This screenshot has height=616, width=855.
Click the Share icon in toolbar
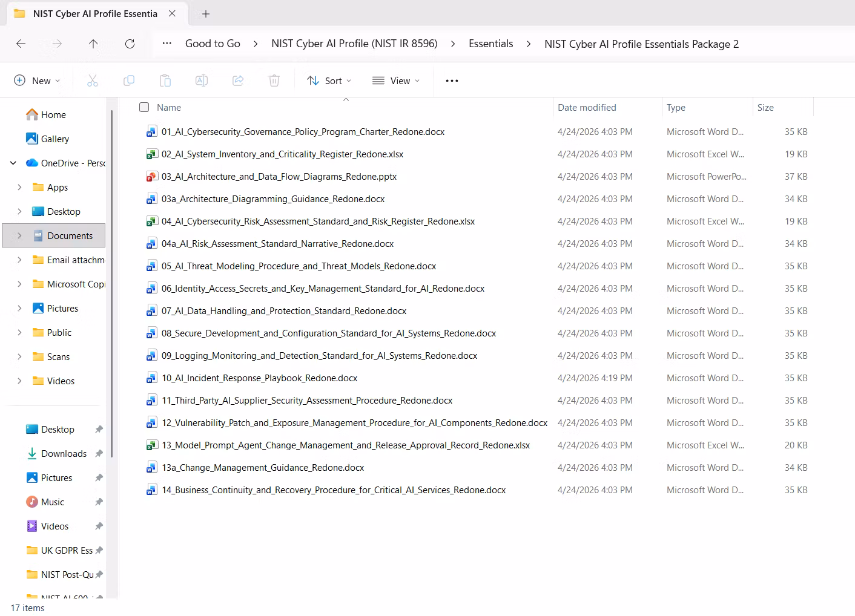coord(238,80)
